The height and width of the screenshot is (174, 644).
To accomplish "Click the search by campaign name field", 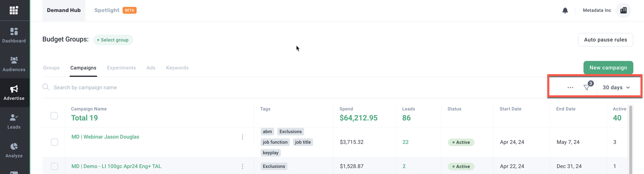I will coord(151,87).
